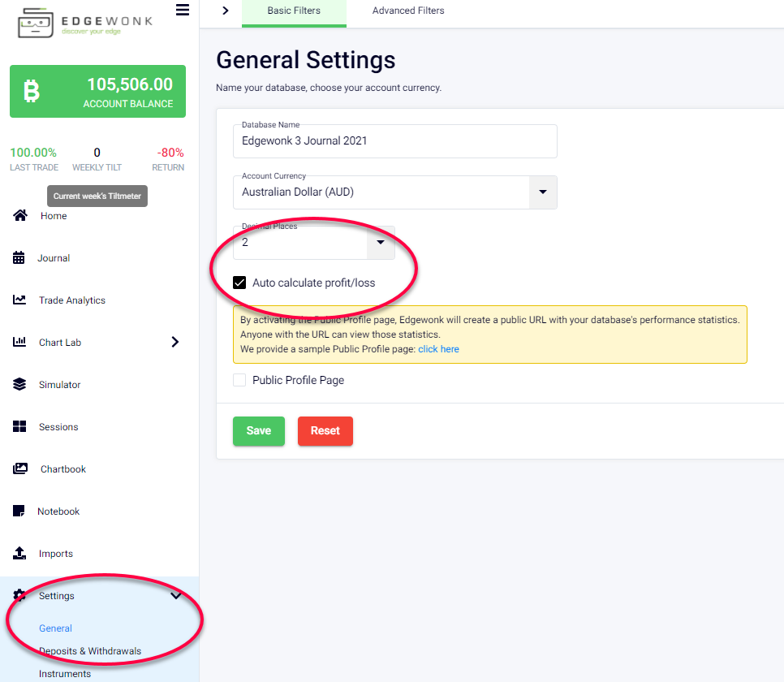Click the Edgewonk logo icon
Image resolution: width=784 pixels, height=682 pixels.
[x=36, y=23]
